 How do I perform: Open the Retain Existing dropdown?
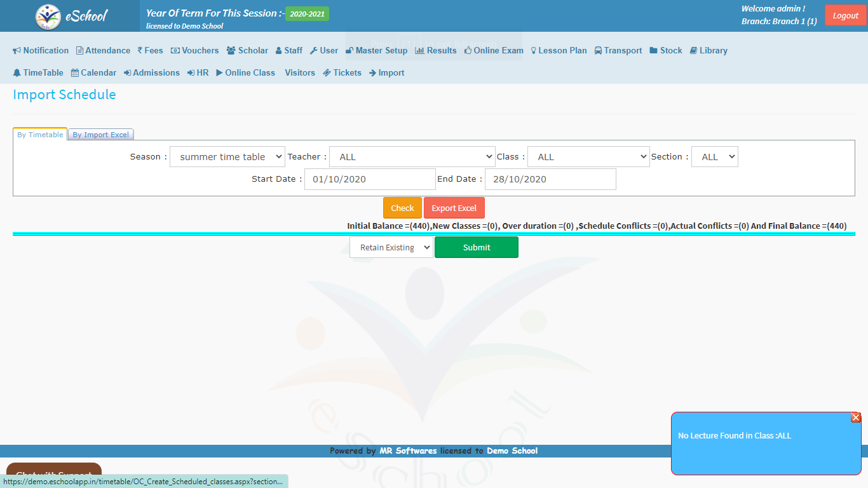tap(391, 248)
